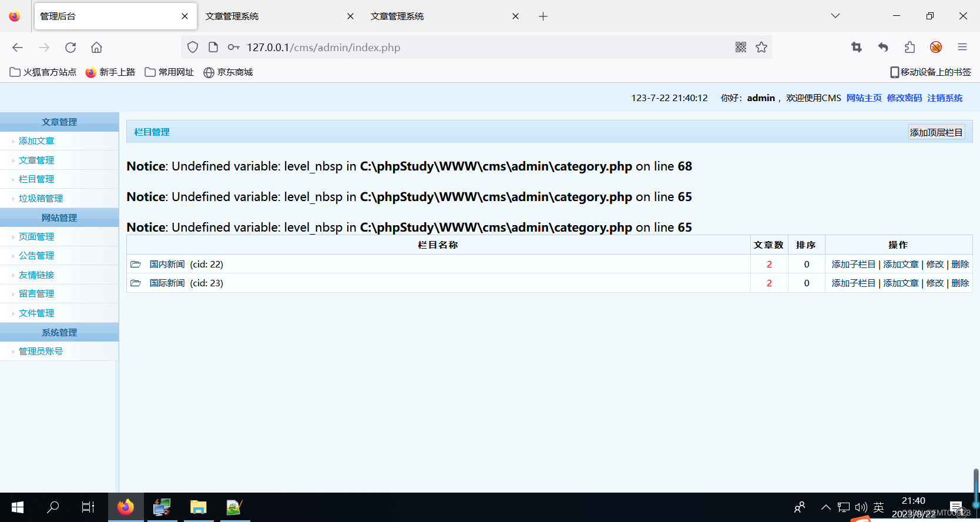Screen dimensions: 980x522
Task: Show site information page icon
Action: point(213,48)
